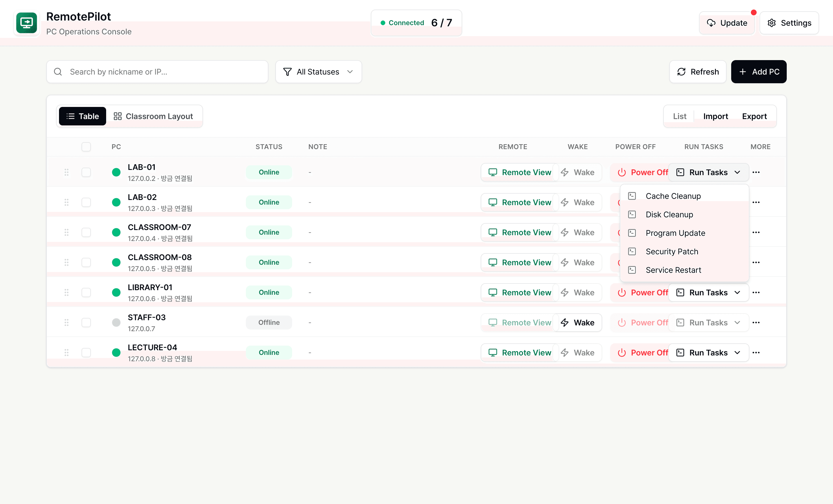
Task: Click the Settings gear icon
Action: tap(771, 23)
